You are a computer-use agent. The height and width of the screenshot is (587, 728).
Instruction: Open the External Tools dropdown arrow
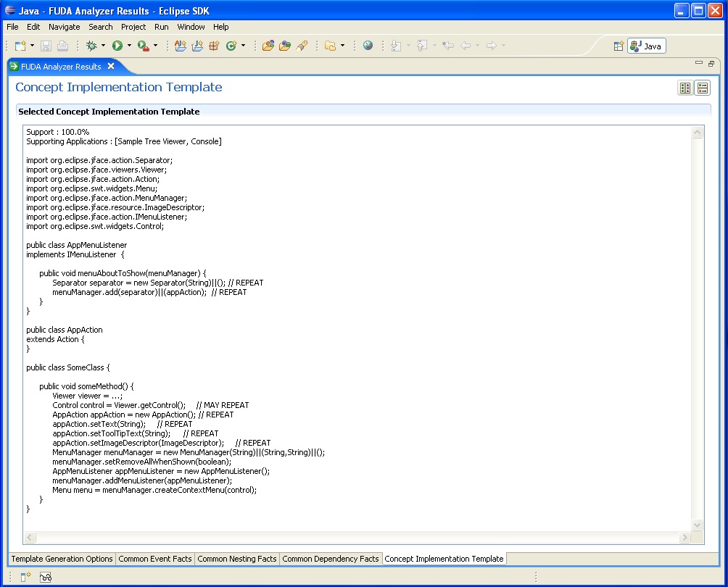[x=156, y=46]
